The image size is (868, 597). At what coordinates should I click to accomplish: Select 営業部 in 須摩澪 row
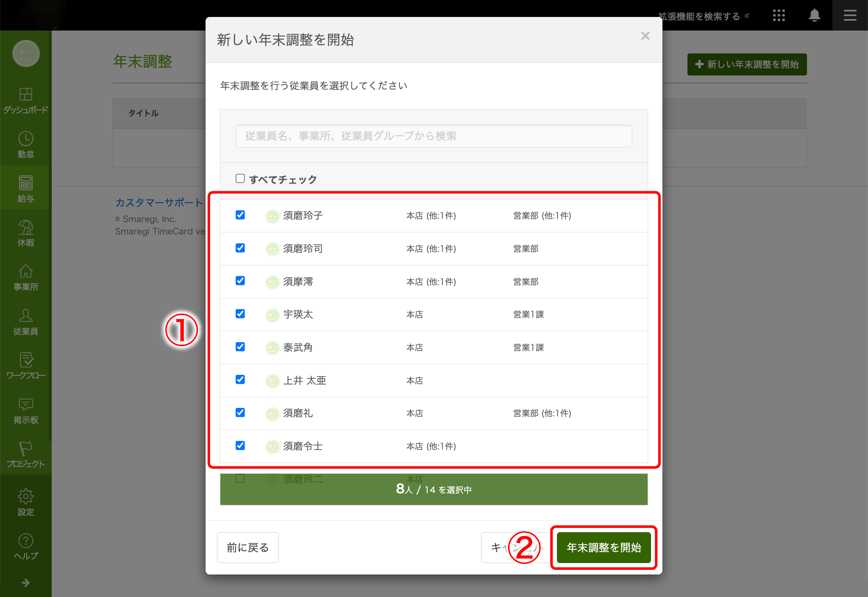click(x=526, y=282)
